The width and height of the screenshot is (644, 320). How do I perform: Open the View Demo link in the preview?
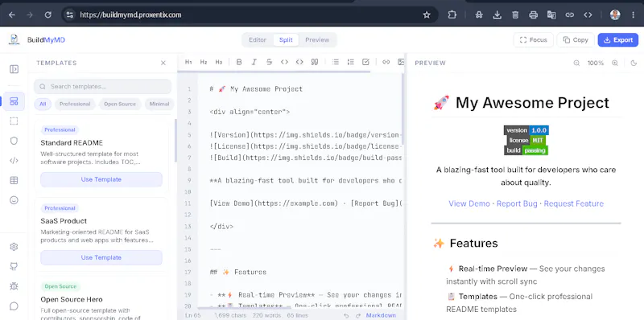point(469,203)
